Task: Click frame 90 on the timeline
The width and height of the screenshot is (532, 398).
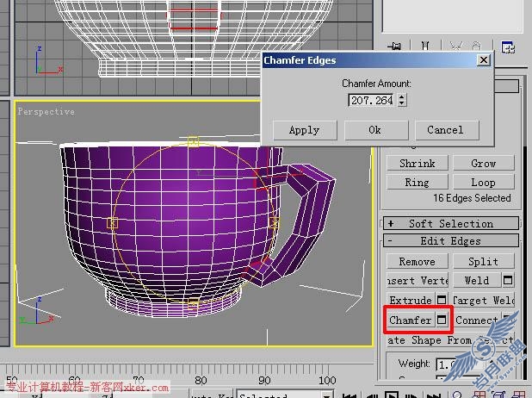Action: tap(264, 380)
